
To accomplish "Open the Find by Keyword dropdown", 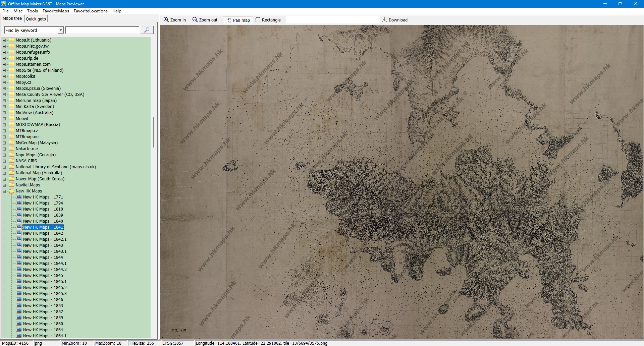I will [61, 30].
